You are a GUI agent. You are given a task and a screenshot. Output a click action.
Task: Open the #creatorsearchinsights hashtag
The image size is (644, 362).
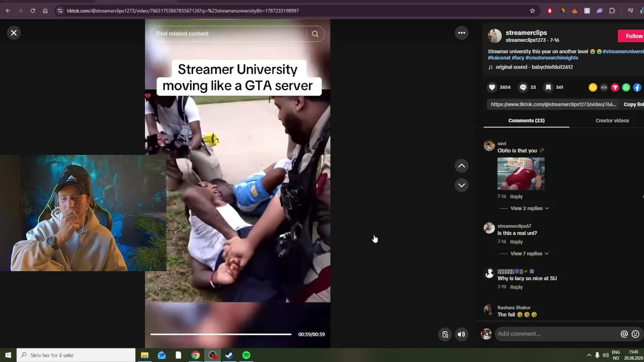[x=552, y=58]
